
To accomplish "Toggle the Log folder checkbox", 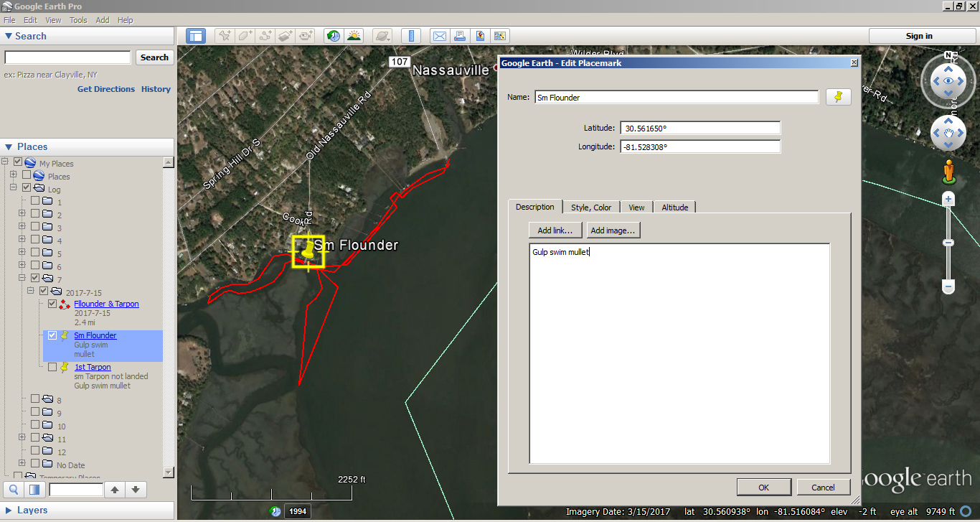I will point(27,188).
